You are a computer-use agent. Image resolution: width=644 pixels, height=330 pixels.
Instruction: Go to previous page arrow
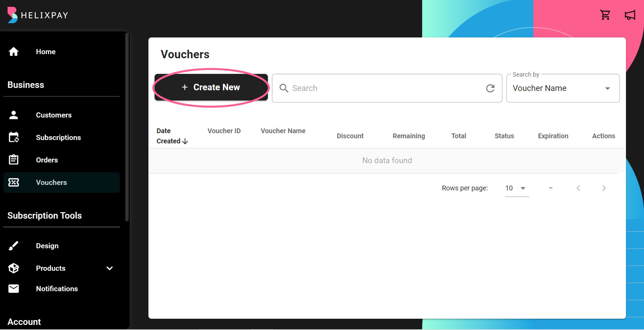pyautogui.click(x=578, y=188)
